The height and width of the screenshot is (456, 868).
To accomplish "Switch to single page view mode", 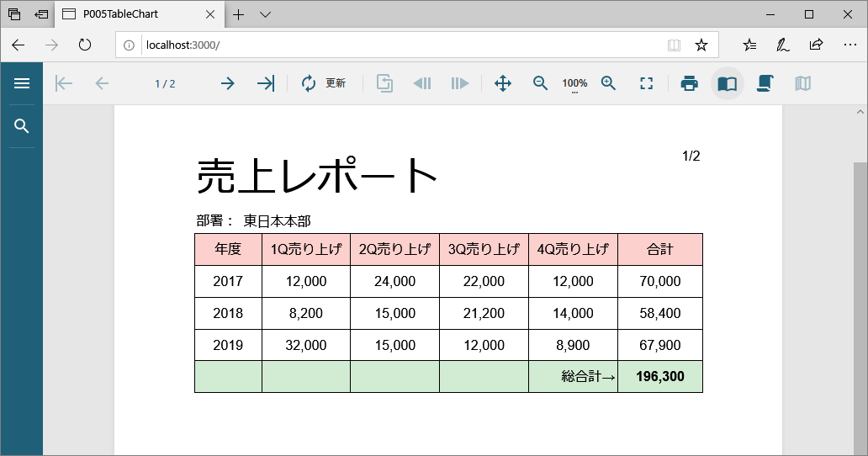I will [728, 83].
